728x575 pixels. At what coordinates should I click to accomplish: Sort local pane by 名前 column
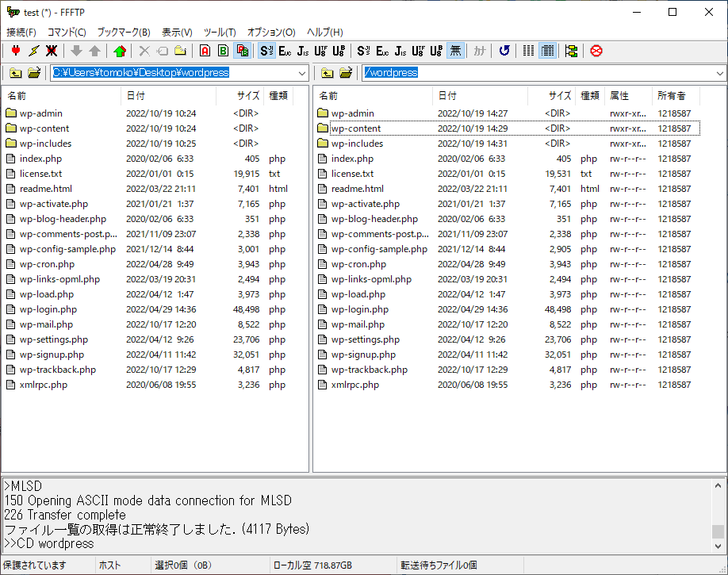point(62,96)
